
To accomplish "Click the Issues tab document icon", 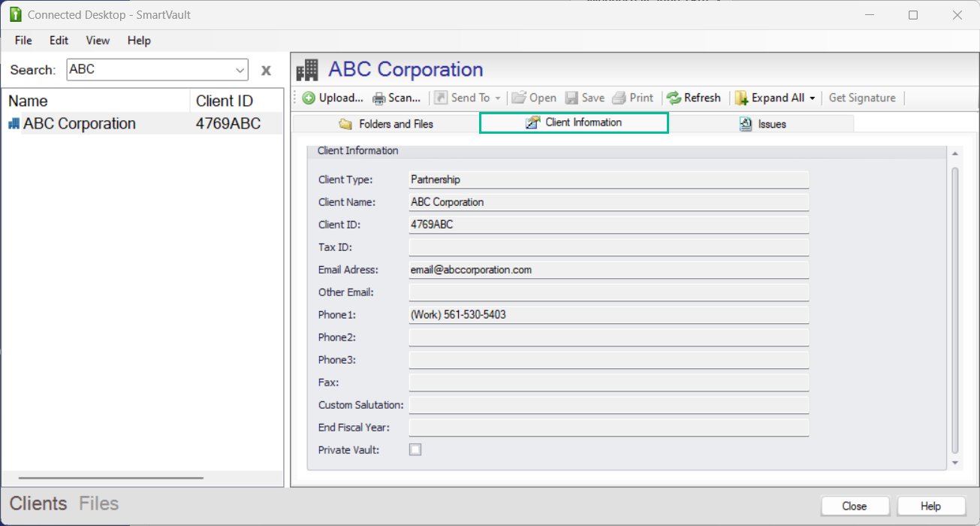I will tap(746, 124).
